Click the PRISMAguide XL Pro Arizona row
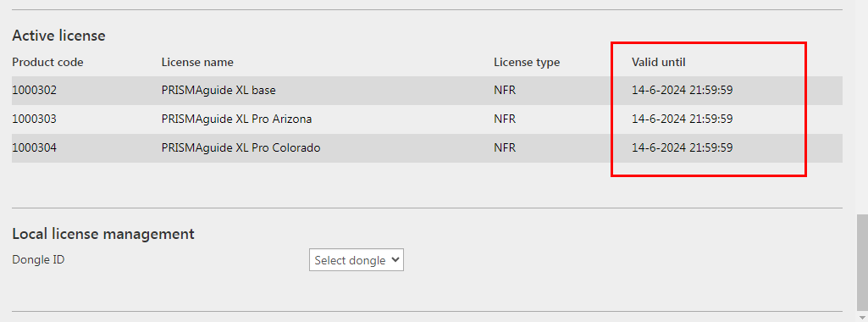The image size is (868, 322). [x=427, y=119]
